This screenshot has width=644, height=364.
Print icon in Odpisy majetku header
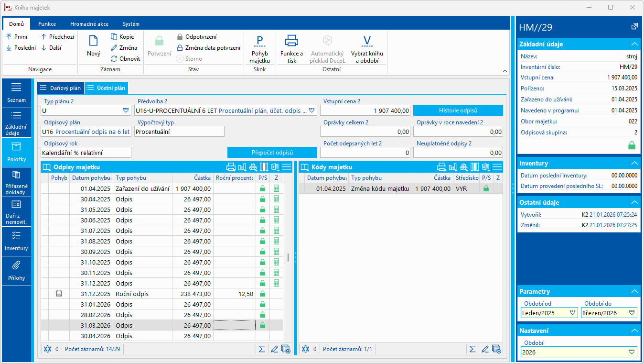click(x=231, y=167)
